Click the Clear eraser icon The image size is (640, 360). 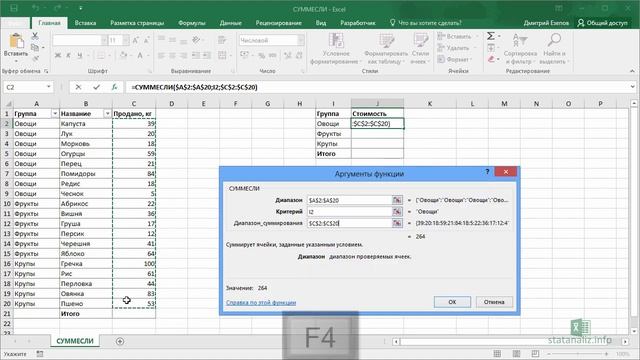(x=491, y=60)
